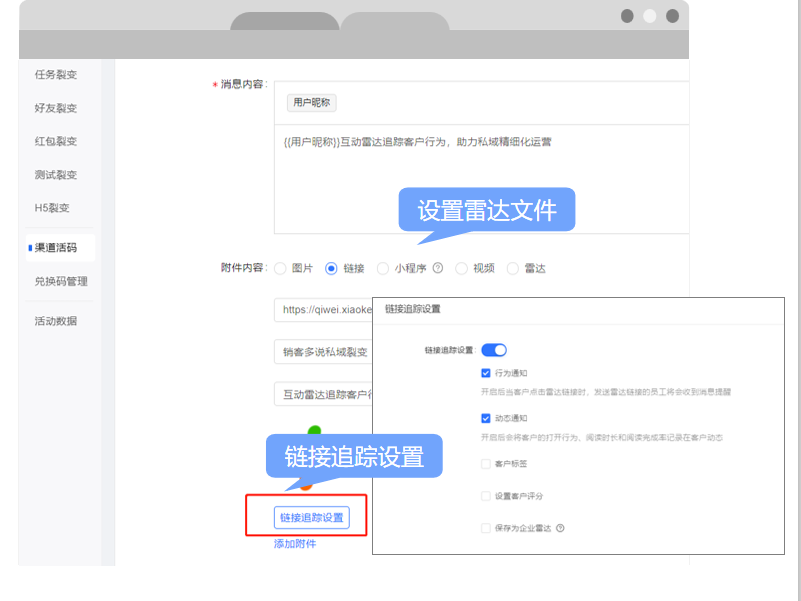Viewport: 801px width, 601px height.
Task: Uncheck the 动态通知 checkbox
Action: click(x=486, y=418)
